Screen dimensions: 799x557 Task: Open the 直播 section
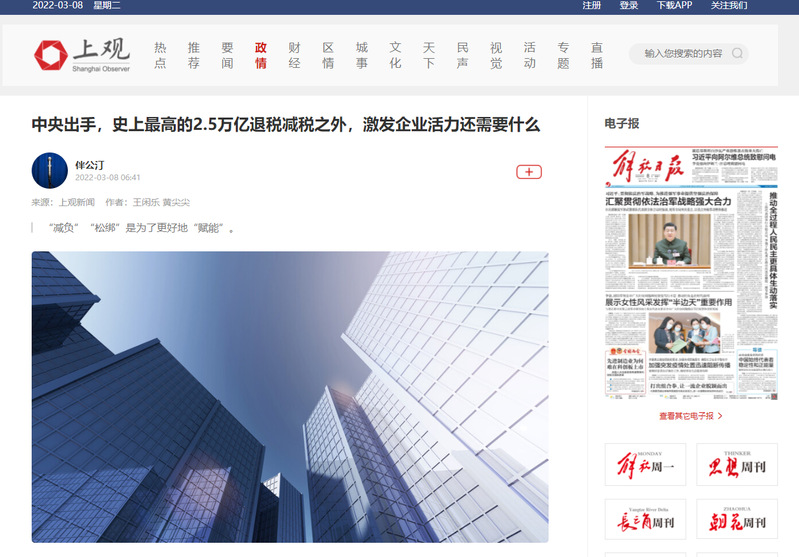[597, 55]
